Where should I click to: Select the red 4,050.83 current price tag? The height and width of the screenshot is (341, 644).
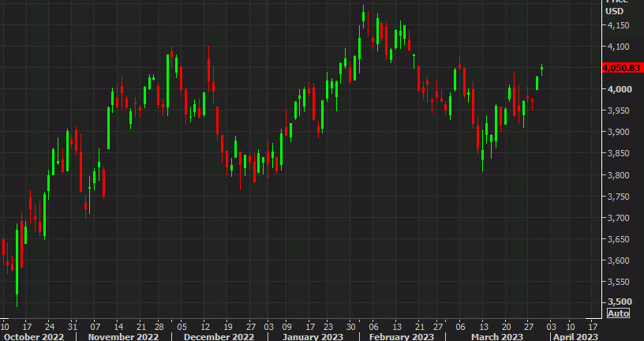pyautogui.click(x=622, y=68)
